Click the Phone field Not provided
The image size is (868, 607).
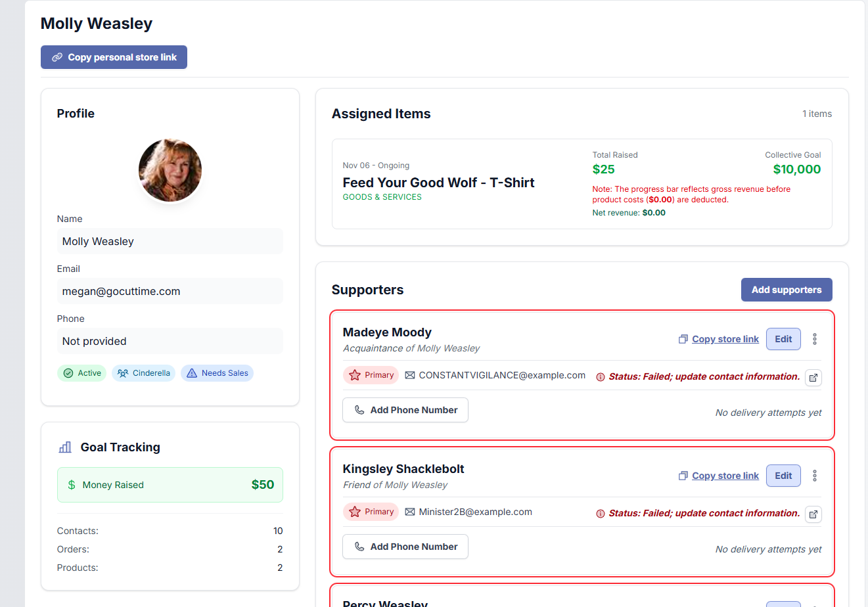[170, 341]
